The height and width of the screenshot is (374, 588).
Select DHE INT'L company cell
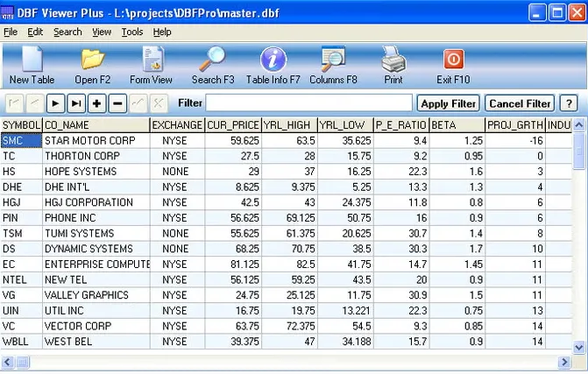[96, 187]
